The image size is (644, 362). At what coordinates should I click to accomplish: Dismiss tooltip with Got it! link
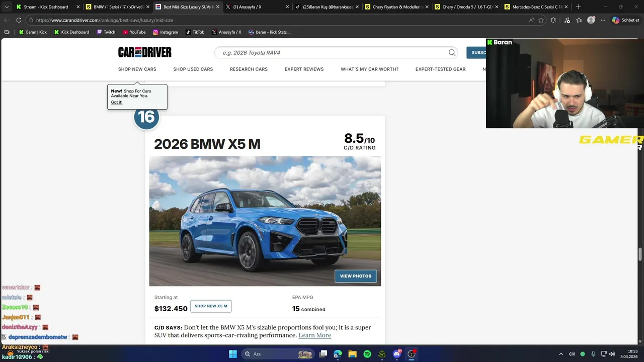tap(117, 102)
